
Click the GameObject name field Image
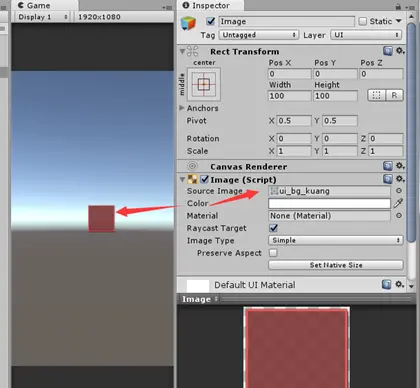[x=287, y=22]
